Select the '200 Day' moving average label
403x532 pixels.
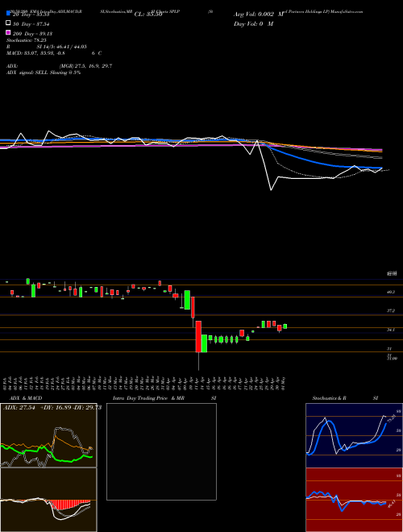coord(32,34)
